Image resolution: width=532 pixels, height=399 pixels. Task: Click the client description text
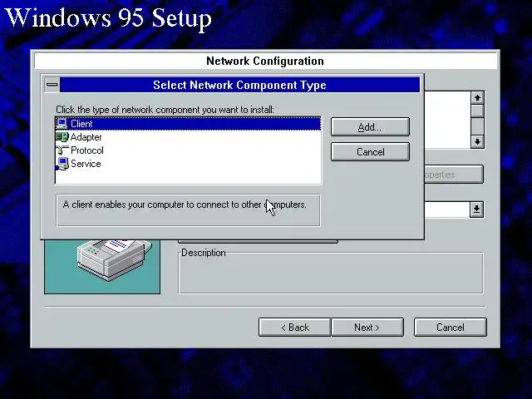coord(185,204)
